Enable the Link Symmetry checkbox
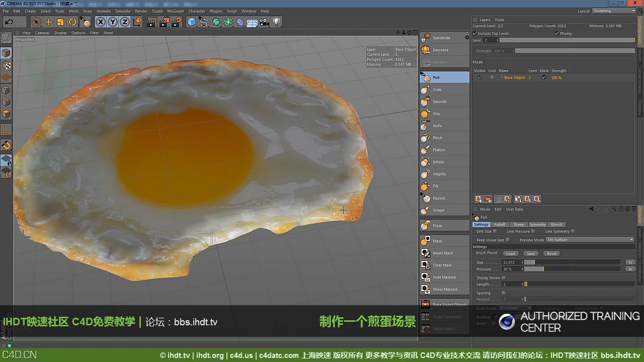 click(573, 231)
